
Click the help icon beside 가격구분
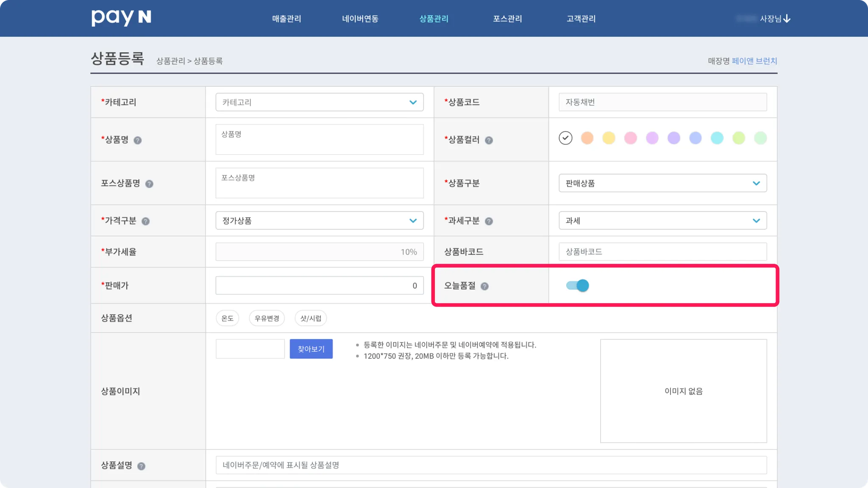(145, 221)
